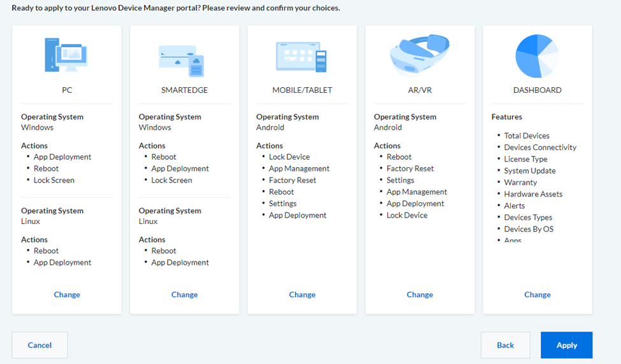Click System Update dashboard feature
The image size is (621, 364).
[x=529, y=171]
